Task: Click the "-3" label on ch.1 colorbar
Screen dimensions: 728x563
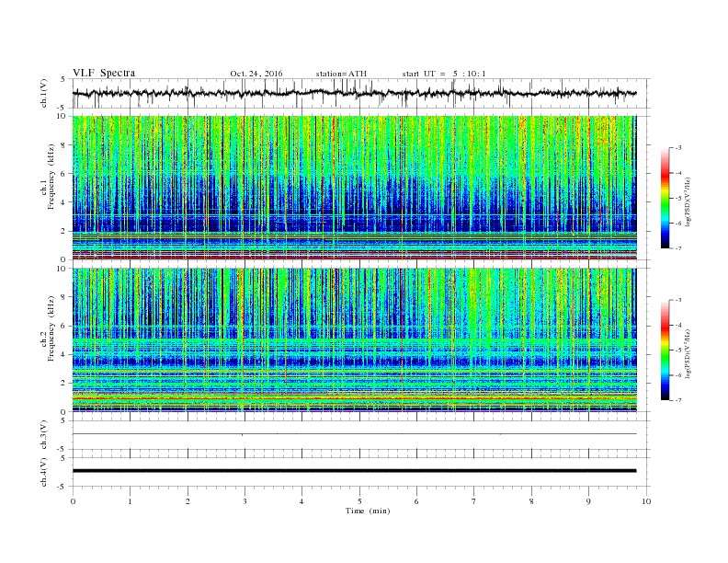Action: point(678,148)
